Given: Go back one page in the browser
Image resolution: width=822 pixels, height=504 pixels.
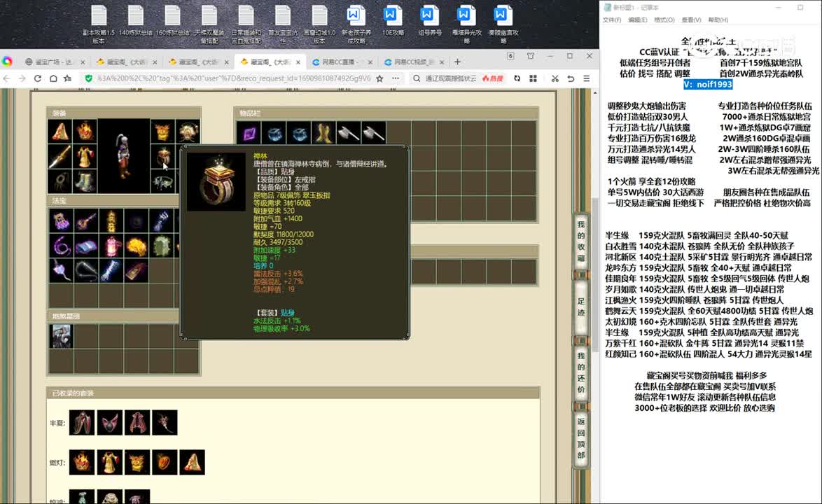Looking at the screenshot, I should 7,78.
